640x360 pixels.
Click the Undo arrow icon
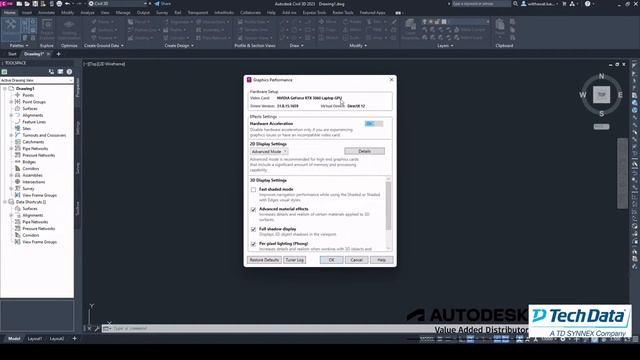(x=68, y=4)
